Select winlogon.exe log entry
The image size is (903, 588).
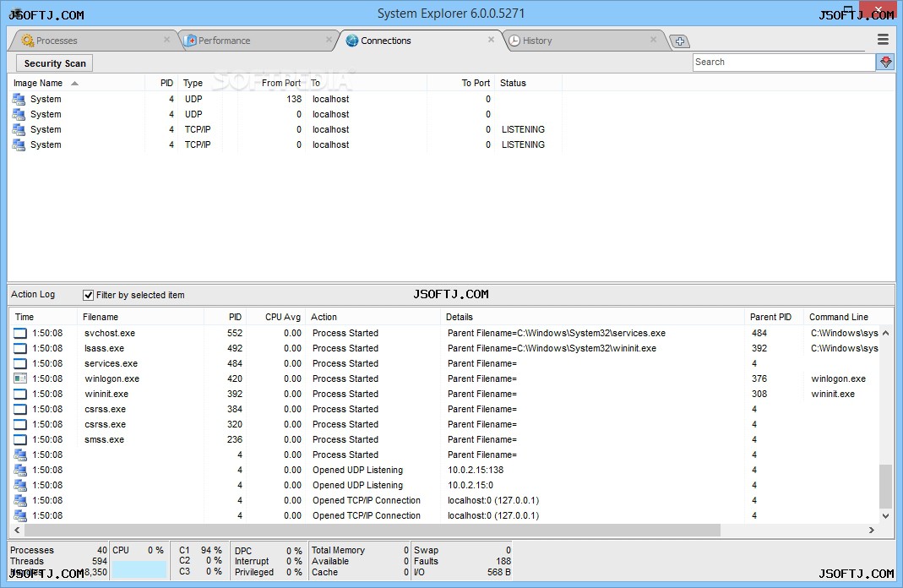(x=112, y=378)
